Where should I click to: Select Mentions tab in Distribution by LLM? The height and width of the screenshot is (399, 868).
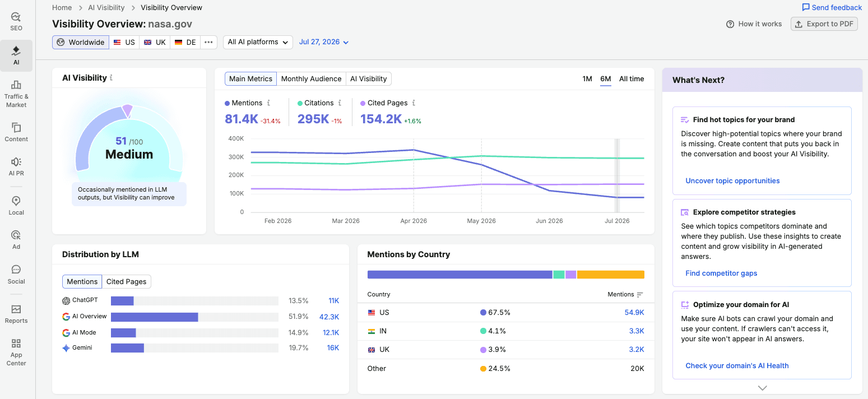tap(82, 282)
